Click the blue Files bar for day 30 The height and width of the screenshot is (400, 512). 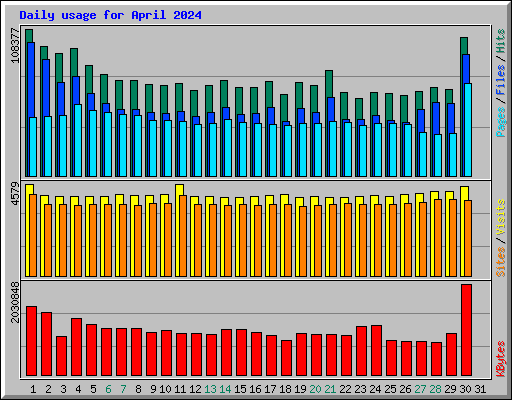466,69
